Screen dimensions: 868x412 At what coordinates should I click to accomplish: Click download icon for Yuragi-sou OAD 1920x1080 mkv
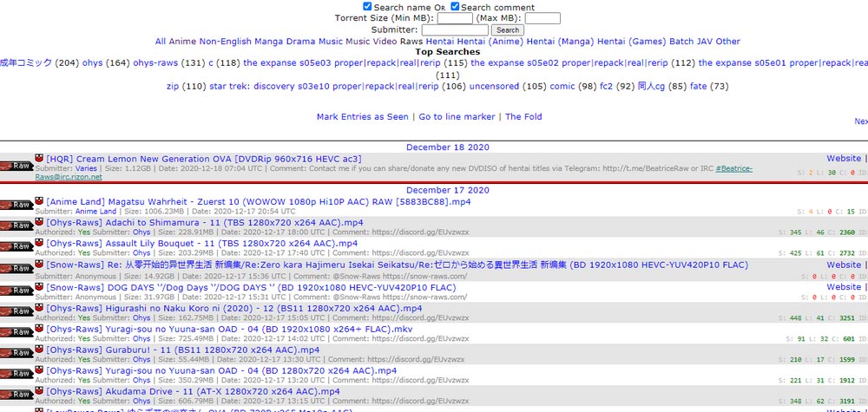39,329
